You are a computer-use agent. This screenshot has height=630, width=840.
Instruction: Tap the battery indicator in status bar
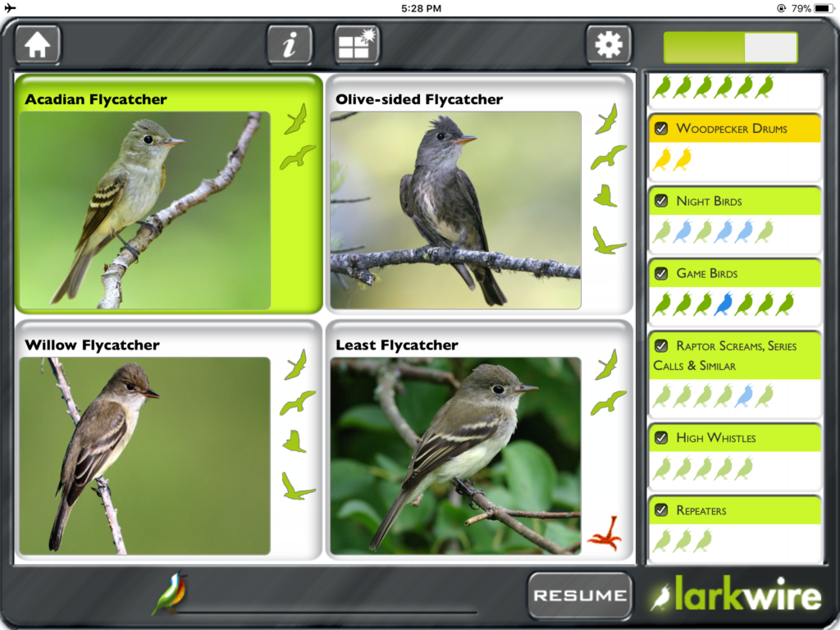click(x=824, y=8)
